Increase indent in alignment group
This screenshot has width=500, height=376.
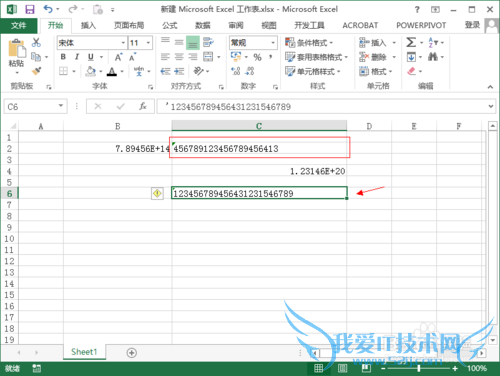click(x=179, y=71)
